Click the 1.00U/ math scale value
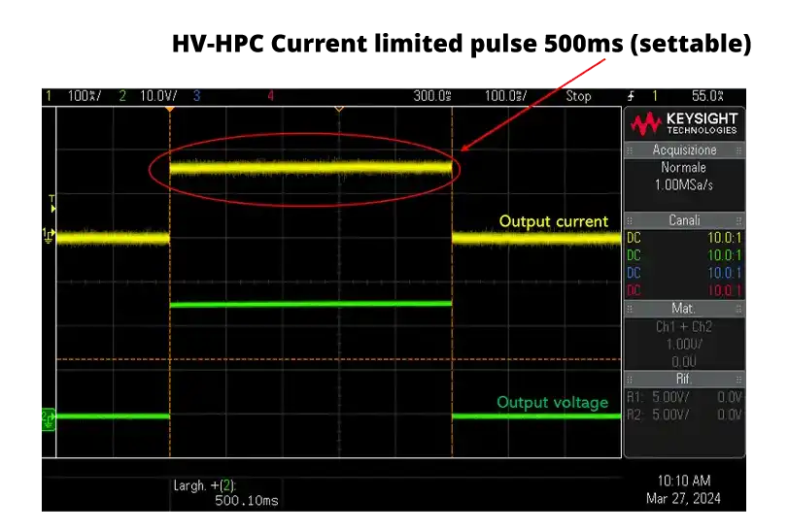 684,345
